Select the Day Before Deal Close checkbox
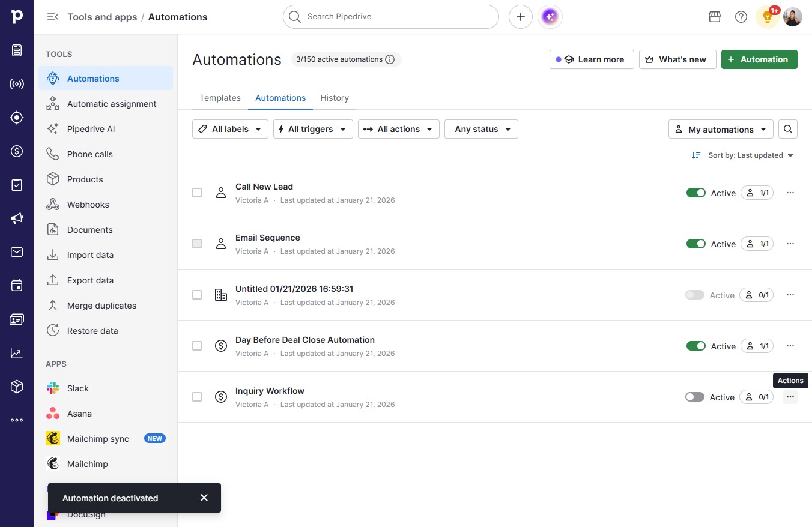Image resolution: width=812 pixels, height=527 pixels. point(197,346)
